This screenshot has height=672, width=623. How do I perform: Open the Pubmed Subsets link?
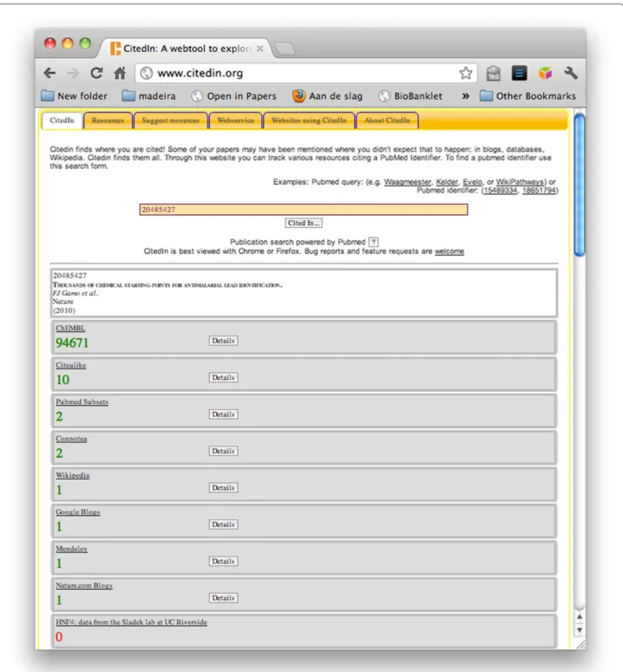pyautogui.click(x=82, y=402)
